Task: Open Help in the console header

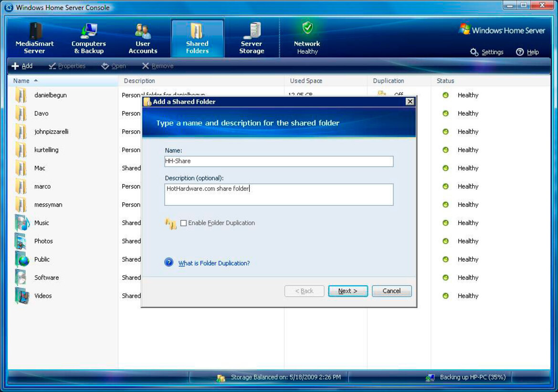Action: click(x=527, y=52)
